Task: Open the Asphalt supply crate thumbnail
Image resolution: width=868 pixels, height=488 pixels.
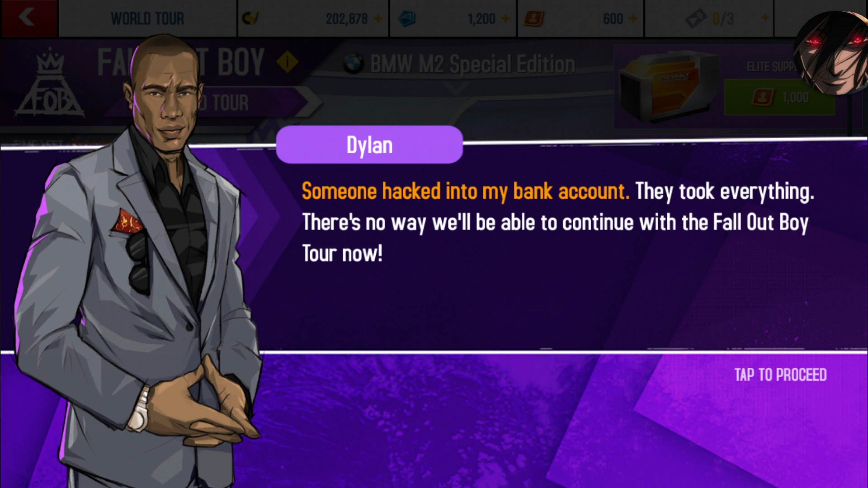Action: coord(667,85)
